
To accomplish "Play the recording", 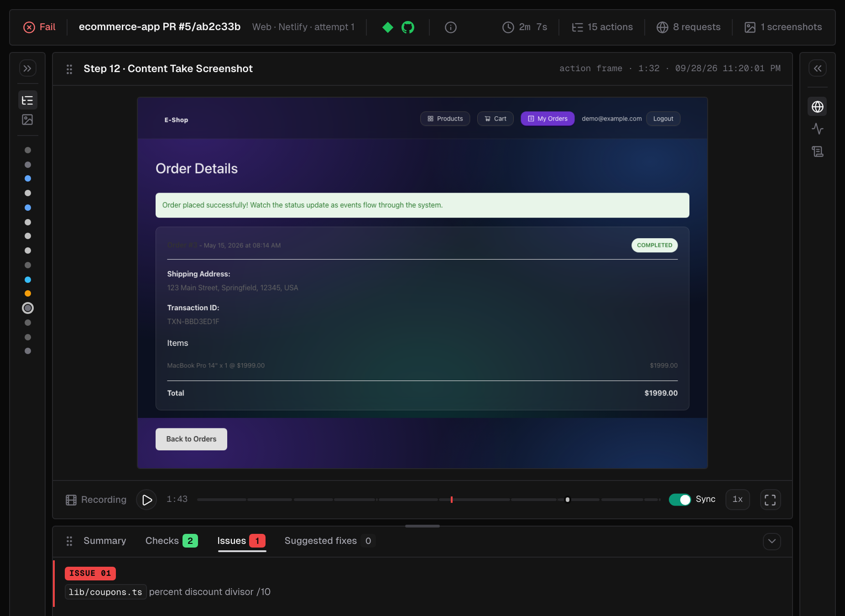I will coord(146,500).
